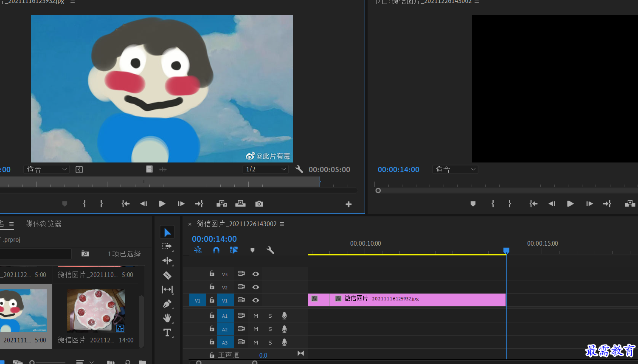Step forward one frame in Program monitor
Image resolution: width=638 pixels, height=364 pixels.
tap(590, 204)
